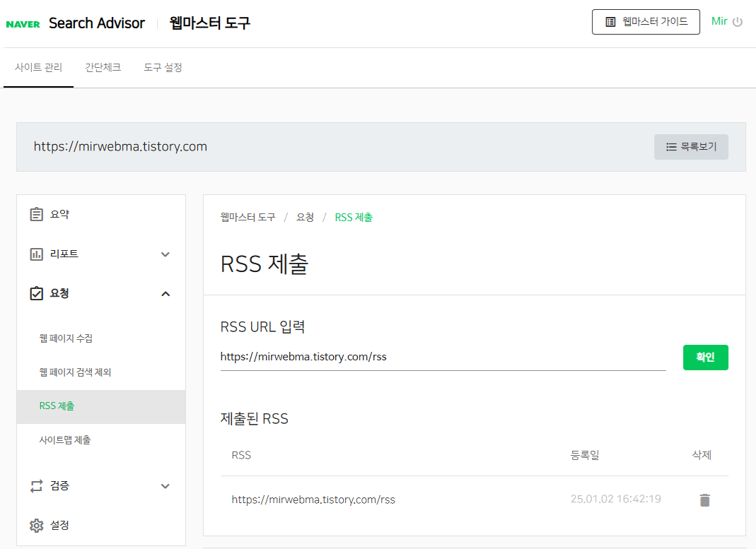Image resolution: width=756 pixels, height=549 pixels.
Task: Click the site URL mirwebma.tistory.com header text
Action: click(x=120, y=146)
